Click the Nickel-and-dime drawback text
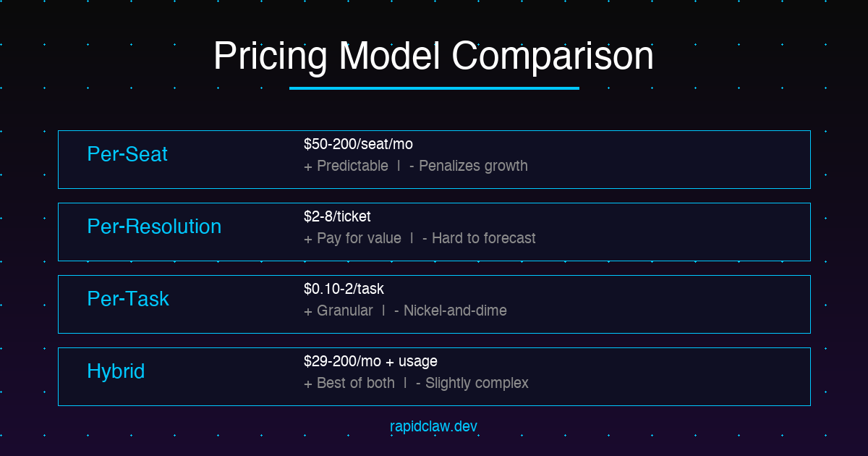This screenshot has height=456, width=868. tap(455, 311)
